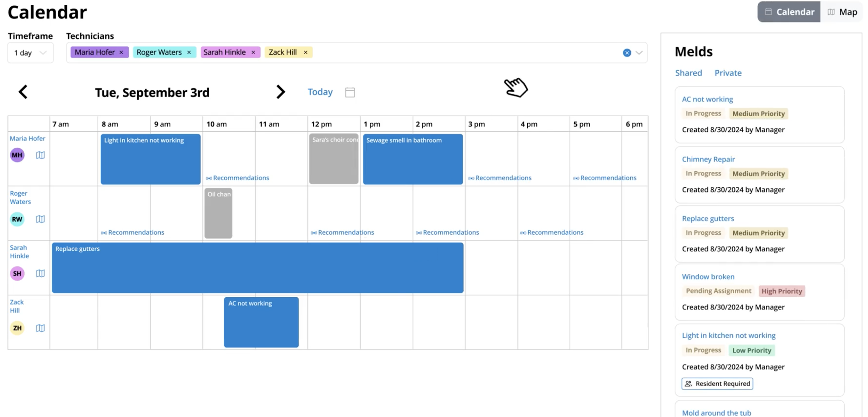Switch to the Private melds tab
Image resolution: width=868 pixels, height=417 pixels.
point(728,73)
